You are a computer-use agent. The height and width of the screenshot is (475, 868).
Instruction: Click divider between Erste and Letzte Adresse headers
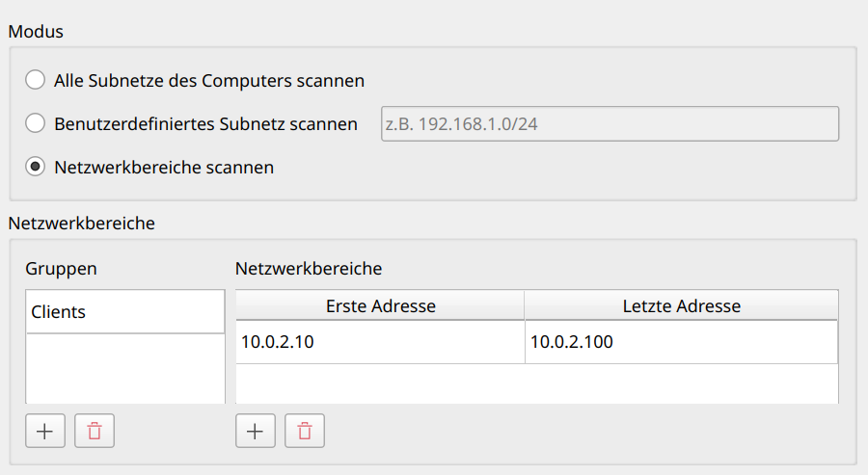[x=525, y=306]
